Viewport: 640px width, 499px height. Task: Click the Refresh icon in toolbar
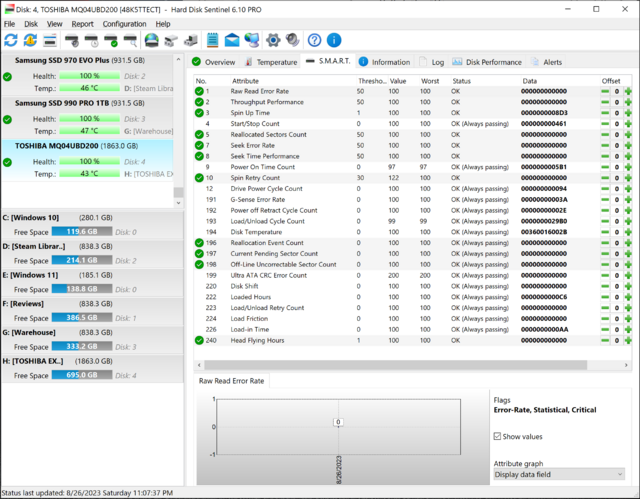pyautogui.click(x=11, y=40)
